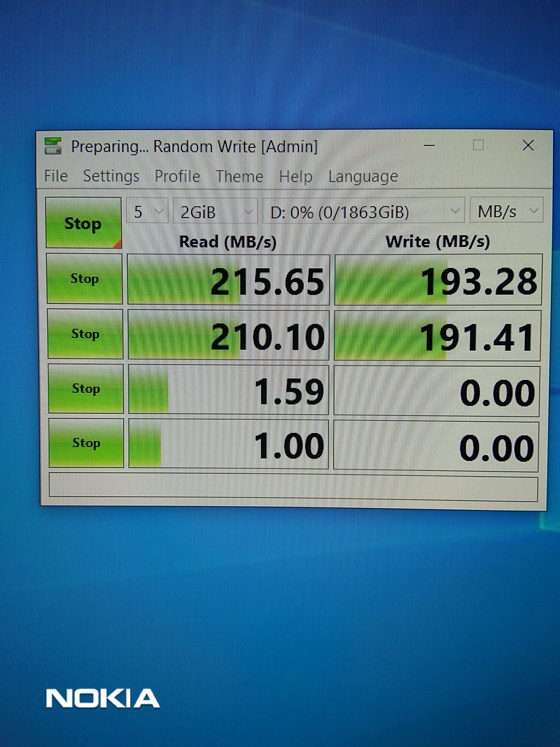The image size is (560, 747).
Task: Stop the first row test showing 215.65
Action: pos(84,279)
